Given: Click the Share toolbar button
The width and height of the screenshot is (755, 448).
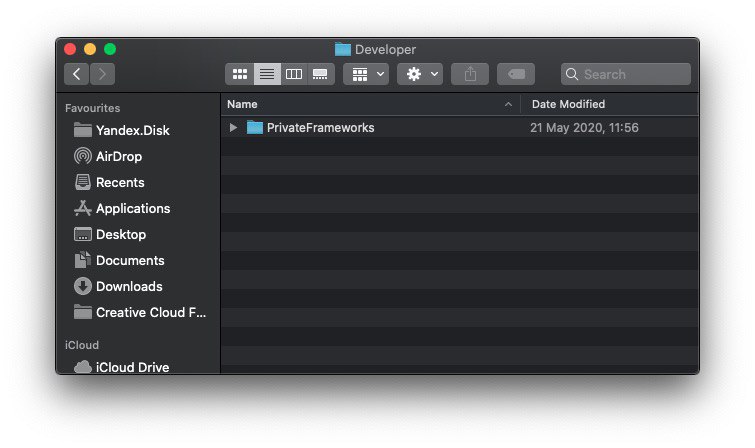Looking at the screenshot, I should pyautogui.click(x=470, y=74).
